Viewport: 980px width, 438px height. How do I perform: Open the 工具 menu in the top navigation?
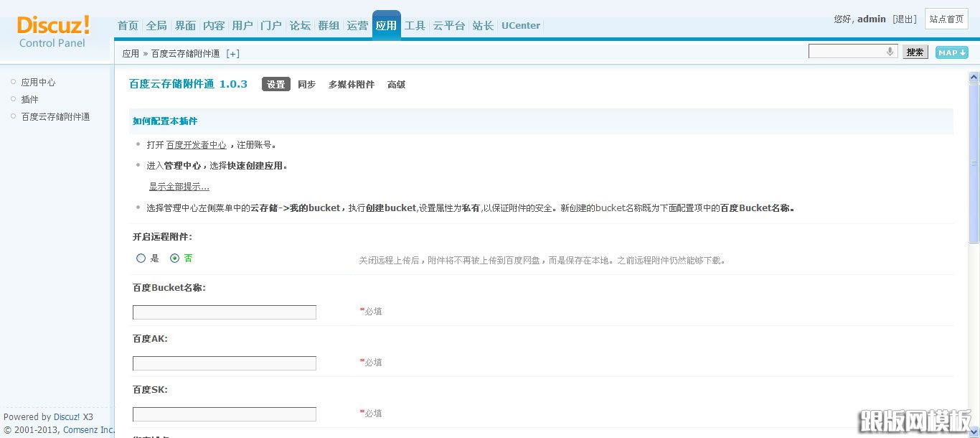pyautogui.click(x=415, y=25)
